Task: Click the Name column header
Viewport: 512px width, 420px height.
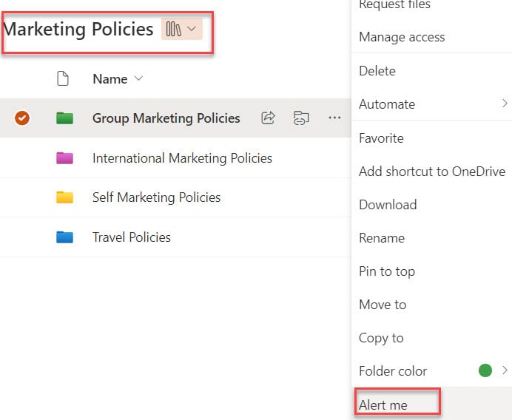Action: [110, 78]
